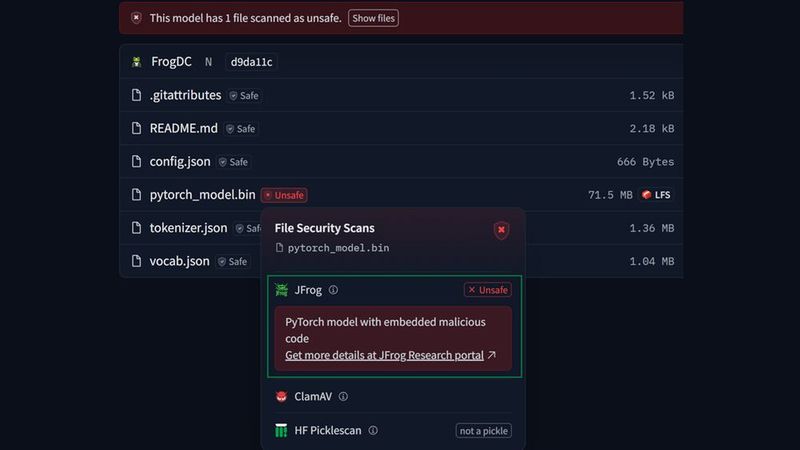The image size is (800, 450).
Task: Click the LFS badge for pytorch_model.bin
Action: [x=656, y=195]
